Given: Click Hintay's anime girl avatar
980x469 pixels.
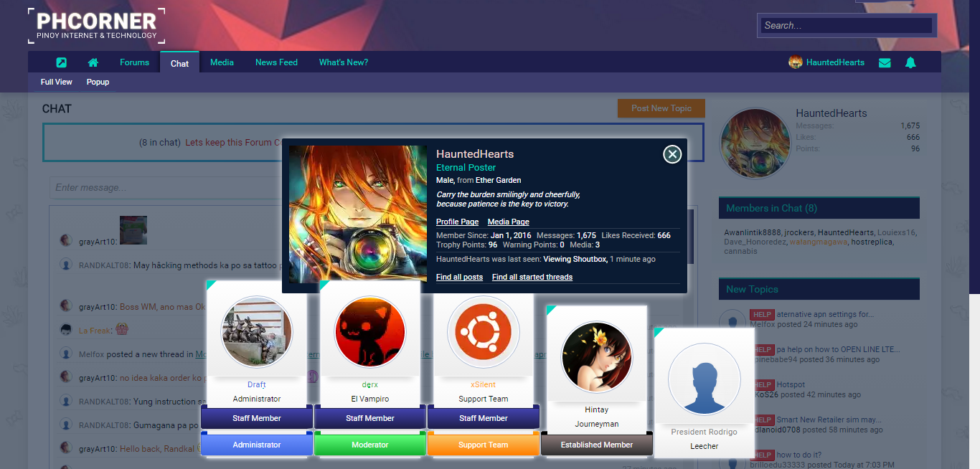Looking at the screenshot, I should coord(597,356).
